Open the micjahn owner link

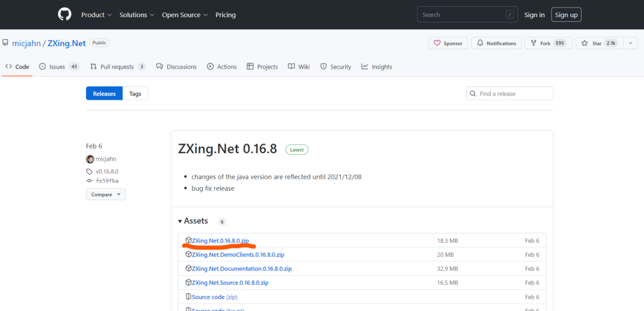click(x=26, y=43)
